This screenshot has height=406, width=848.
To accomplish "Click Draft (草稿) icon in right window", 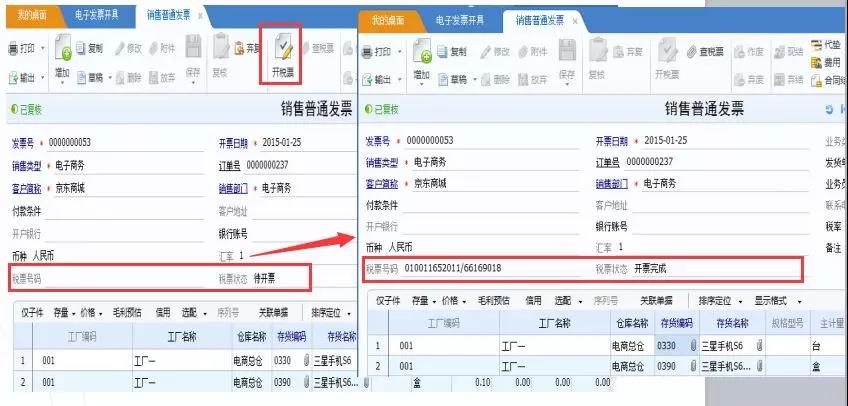I will [443, 80].
